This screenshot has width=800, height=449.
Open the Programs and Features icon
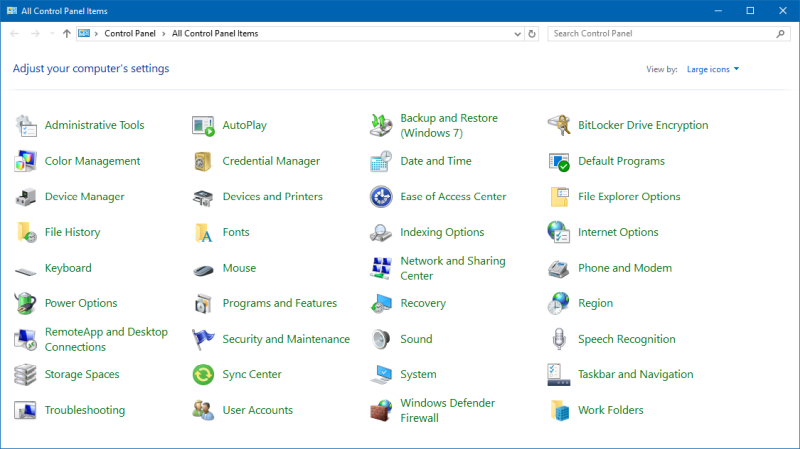click(x=203, y=303)
